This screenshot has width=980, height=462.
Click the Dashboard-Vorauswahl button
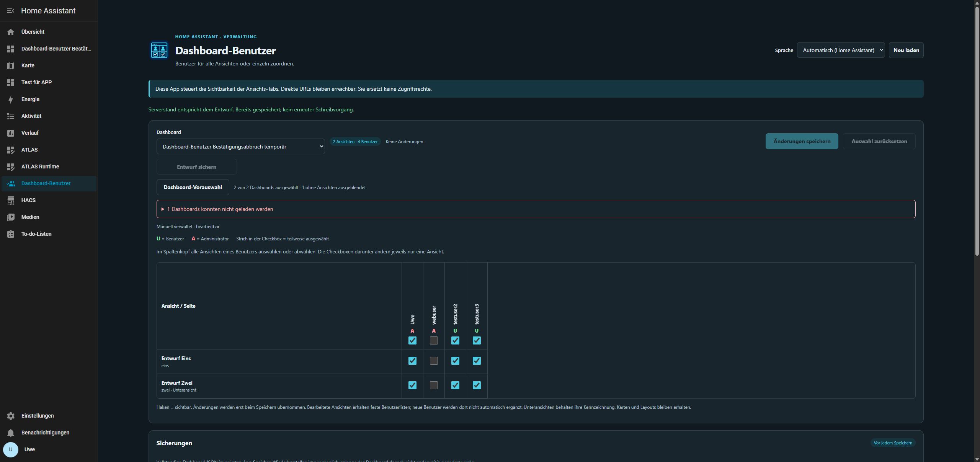193,187
